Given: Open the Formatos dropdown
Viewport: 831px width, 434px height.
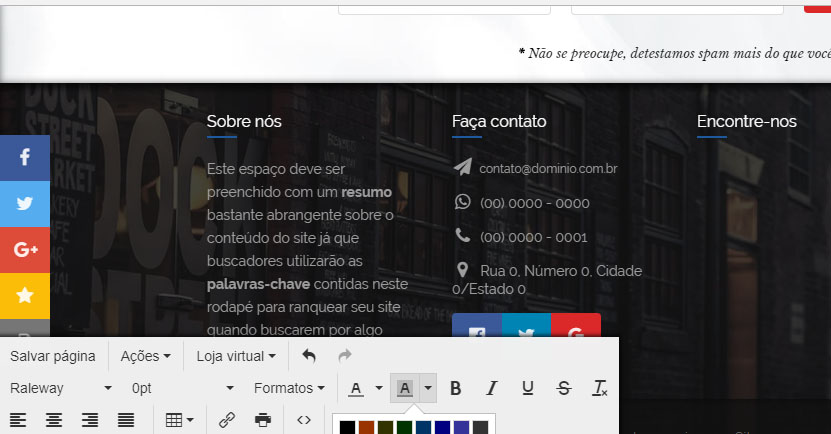Looking at the screenshot, I should coord(289,388).
